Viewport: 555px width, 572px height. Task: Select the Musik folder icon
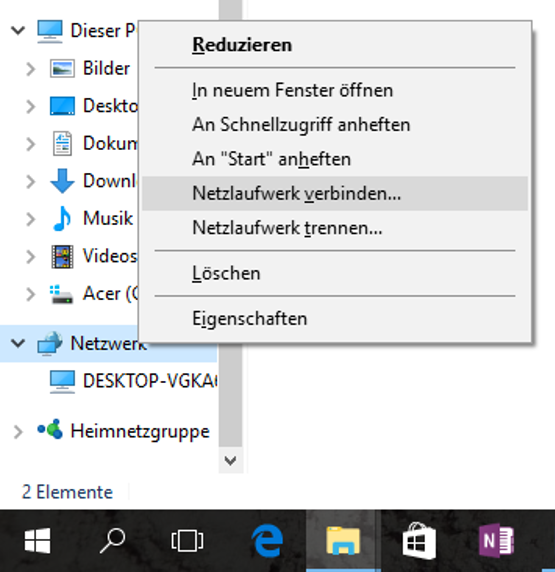coord(62,219)
